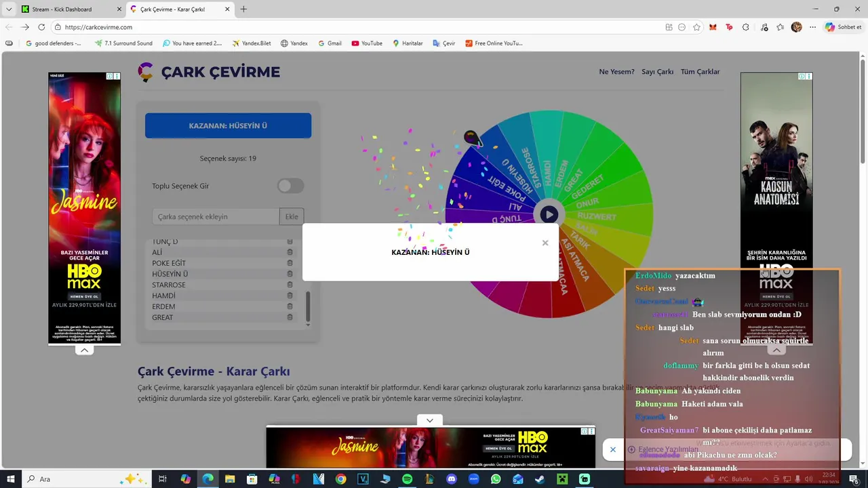Open the Tüm Çarklar menu link
Viewport: 868px width, 488px height.
click(x=700, y=72)
